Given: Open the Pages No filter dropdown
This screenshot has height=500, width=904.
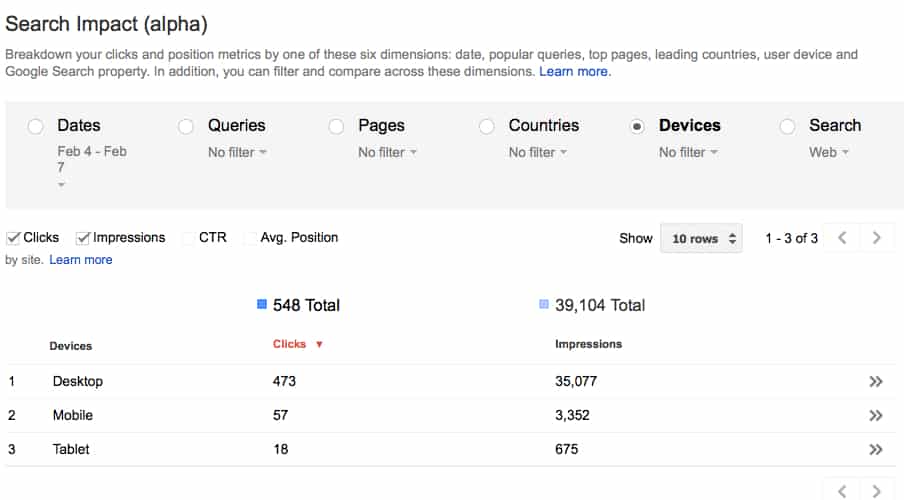Looking at the screenshot, I should [x=387, y=152].
